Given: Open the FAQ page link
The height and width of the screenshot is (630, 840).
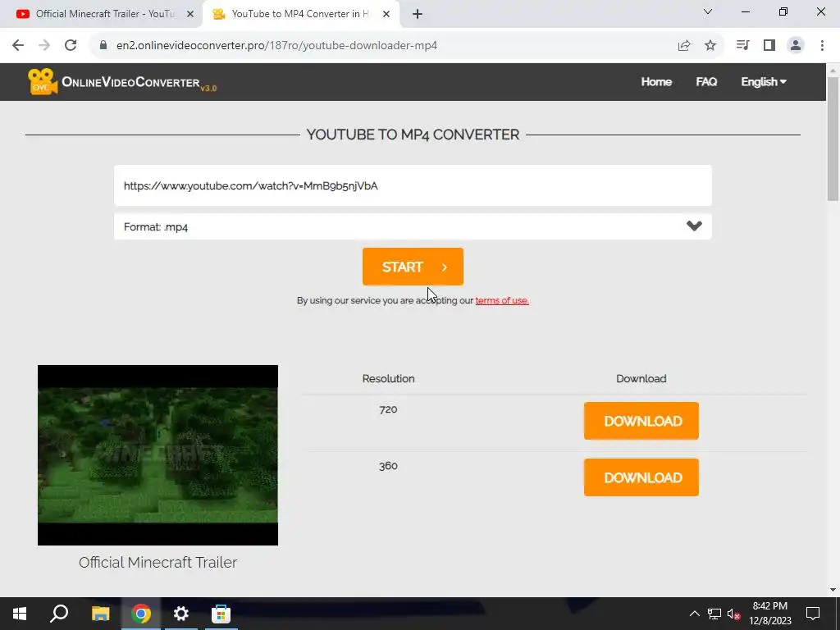Looking at the screenshot, I should point(706,82).
